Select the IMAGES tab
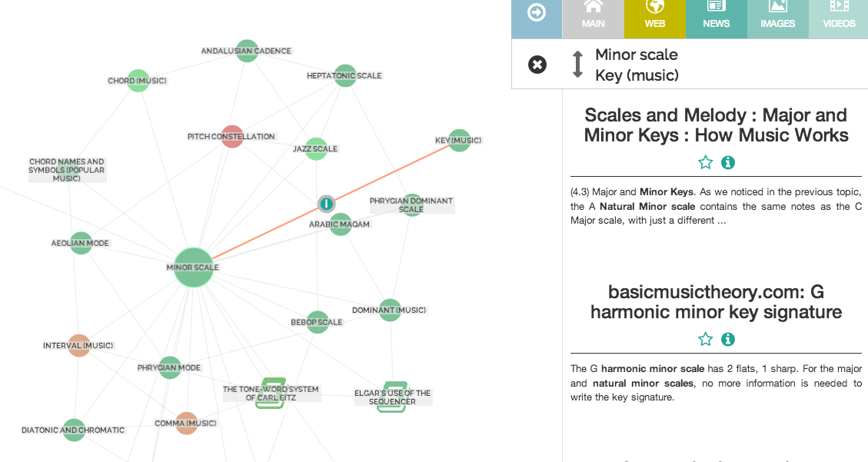This screenshot has width=868, height=462. click(x=777, y=15)
